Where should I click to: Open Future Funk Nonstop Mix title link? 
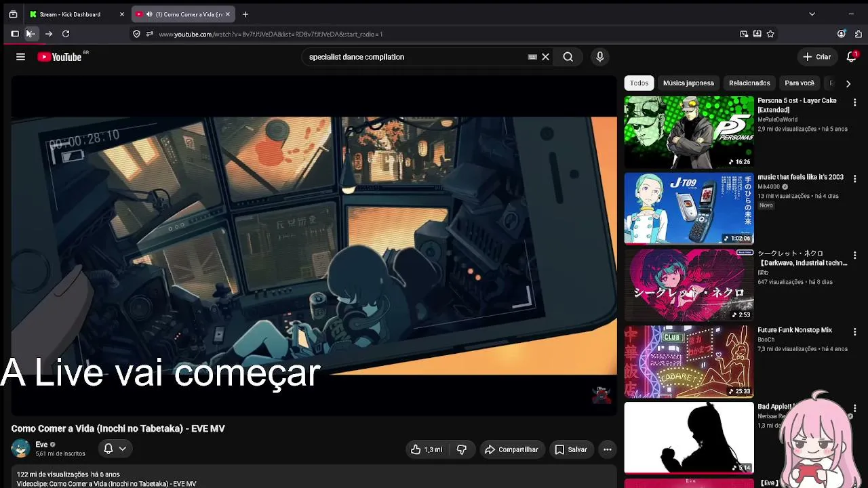point(795,330)
